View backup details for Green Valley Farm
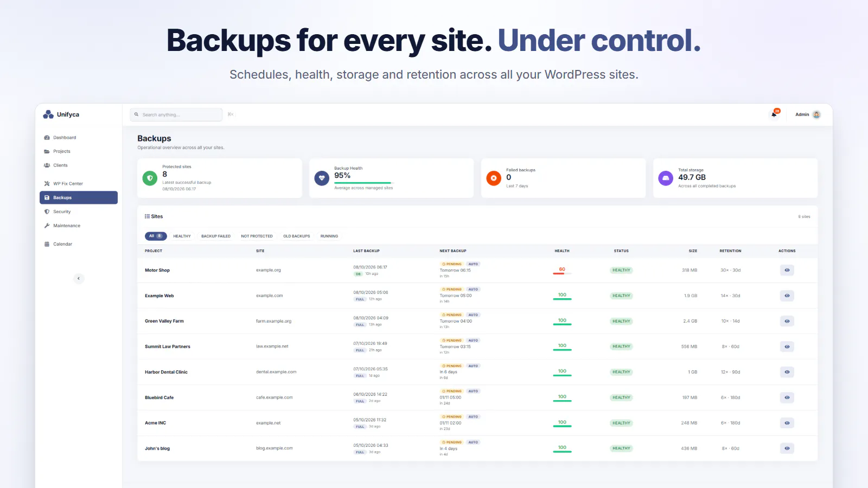The image size is (868, 488). [x=787, y=321]
